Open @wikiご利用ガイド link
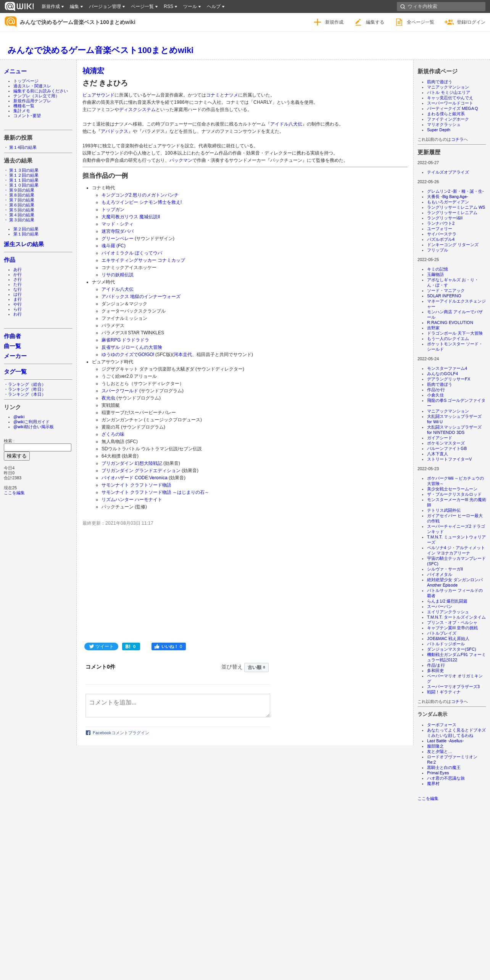The height and width of the screenshot is (980, 490). point(31,422)
